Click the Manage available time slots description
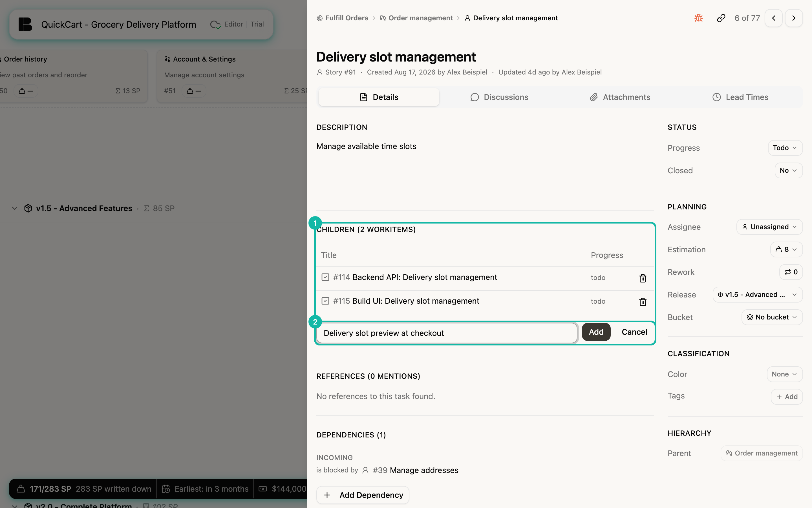812x508 pixels. tap(366, 146)
